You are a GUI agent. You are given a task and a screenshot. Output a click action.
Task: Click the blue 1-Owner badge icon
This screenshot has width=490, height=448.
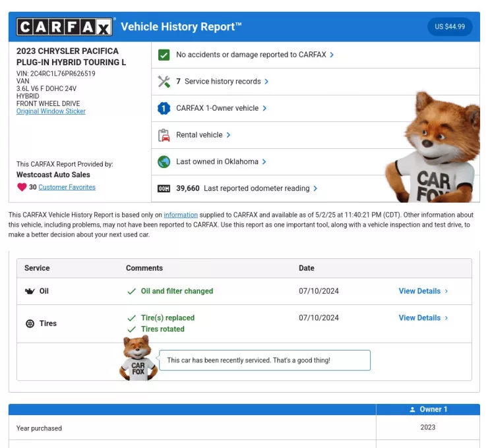[x=164, y=108]
